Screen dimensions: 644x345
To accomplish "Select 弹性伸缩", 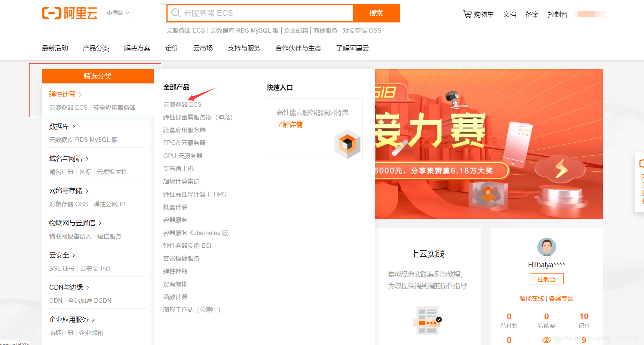I will [x=175, y=271].
